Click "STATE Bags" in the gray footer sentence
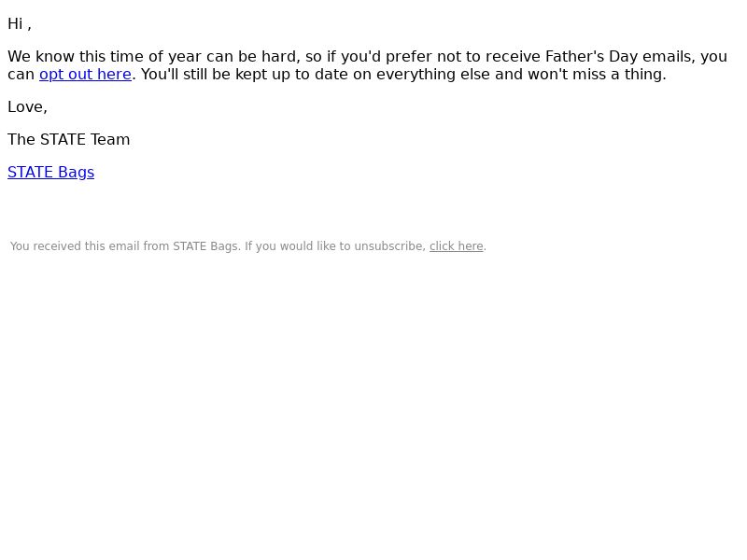This screenshot has height=560, width=747. (x=204, y=246)
